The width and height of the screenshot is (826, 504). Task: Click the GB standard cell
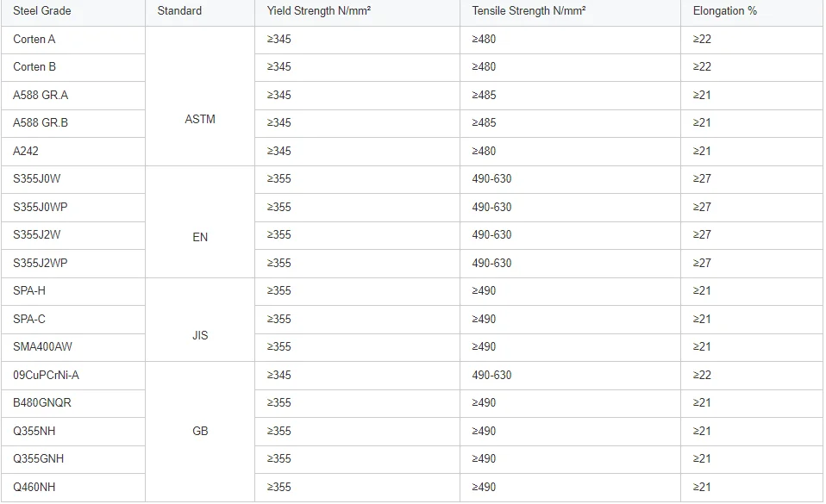[x=200, y=431]
